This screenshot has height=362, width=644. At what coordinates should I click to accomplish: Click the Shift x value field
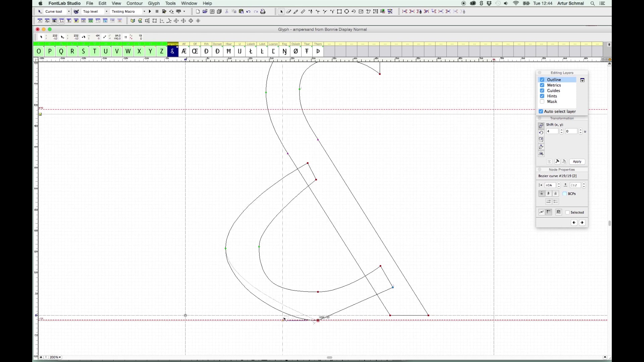coord(552,131)
